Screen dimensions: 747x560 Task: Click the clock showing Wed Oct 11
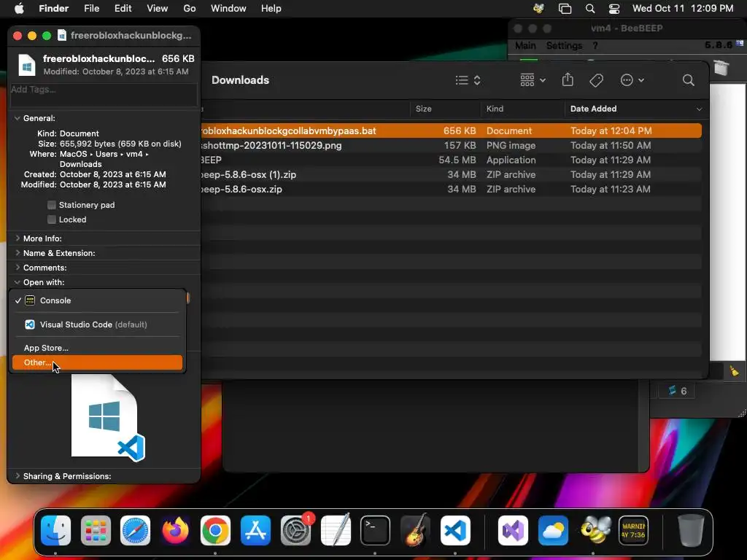pyautogui.click(x=683, y=9)
